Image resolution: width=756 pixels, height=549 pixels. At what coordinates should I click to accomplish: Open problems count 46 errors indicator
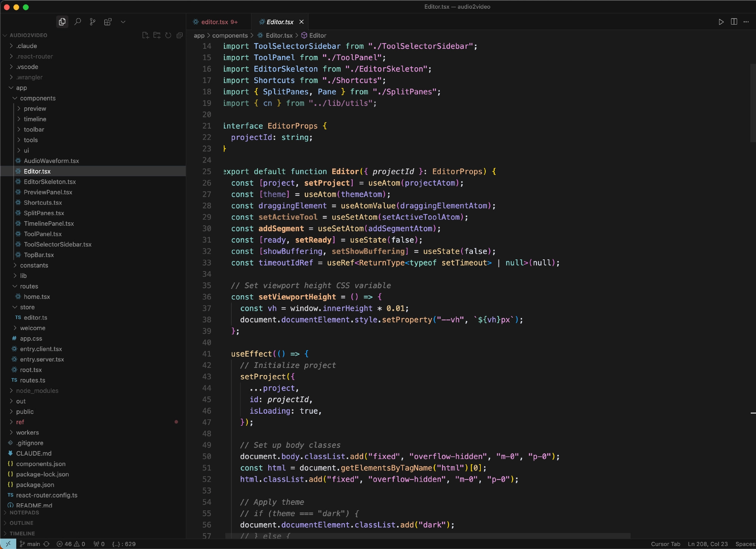pyautogui.click(x=71, y=544)
